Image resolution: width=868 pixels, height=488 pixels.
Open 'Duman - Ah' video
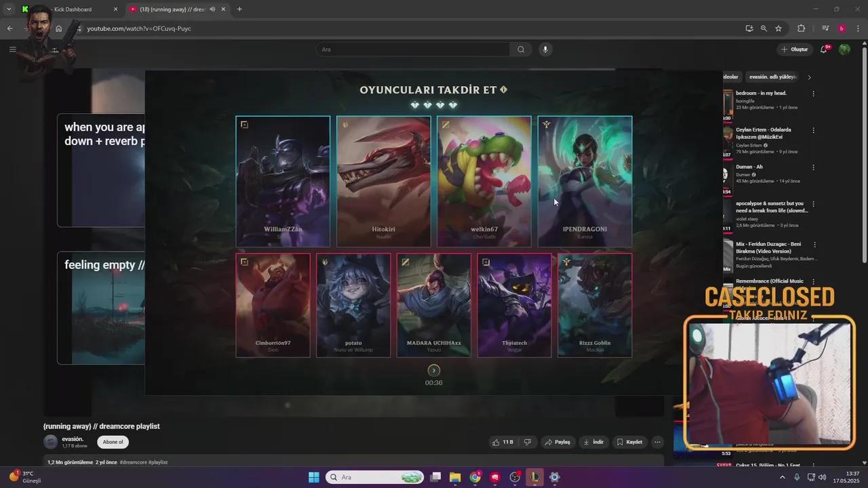point(749,167)
